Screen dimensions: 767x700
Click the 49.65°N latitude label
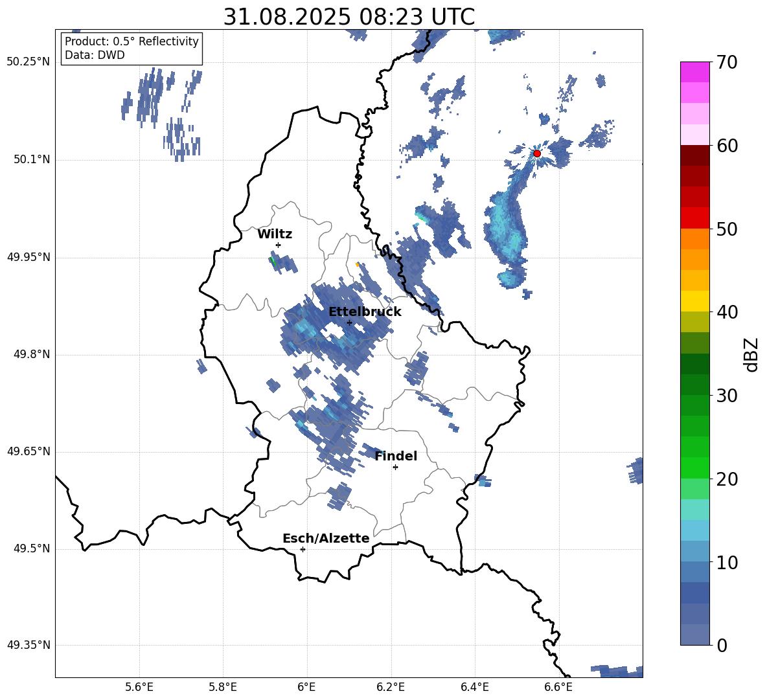[x=29, y=451]
